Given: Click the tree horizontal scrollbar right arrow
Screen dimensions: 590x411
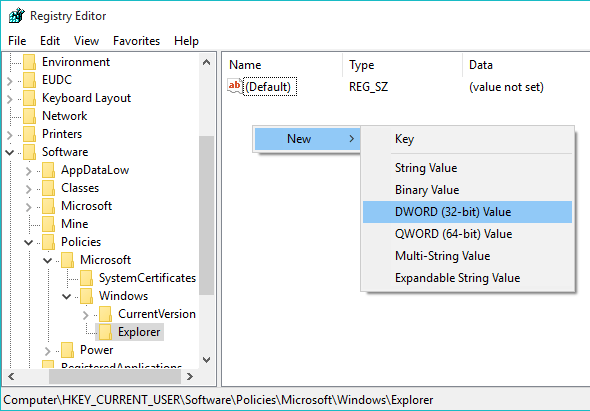Looking at the screenshot, I should point(190,376).
